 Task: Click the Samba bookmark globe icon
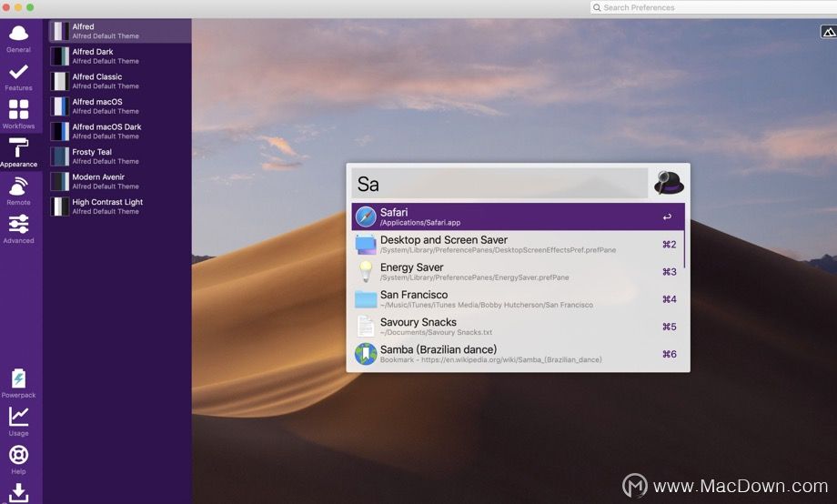(366, 354)
